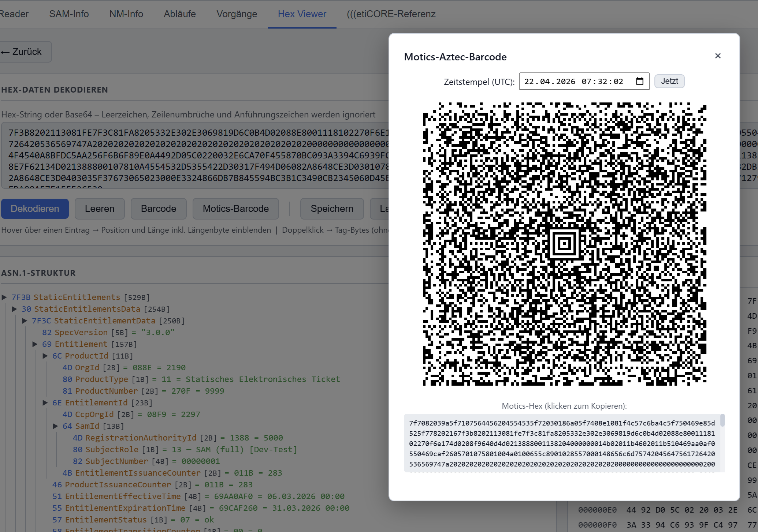Close the Motics-Aztec-Barcode dialog
Viewport: 758px width, 532px height.
718,56
